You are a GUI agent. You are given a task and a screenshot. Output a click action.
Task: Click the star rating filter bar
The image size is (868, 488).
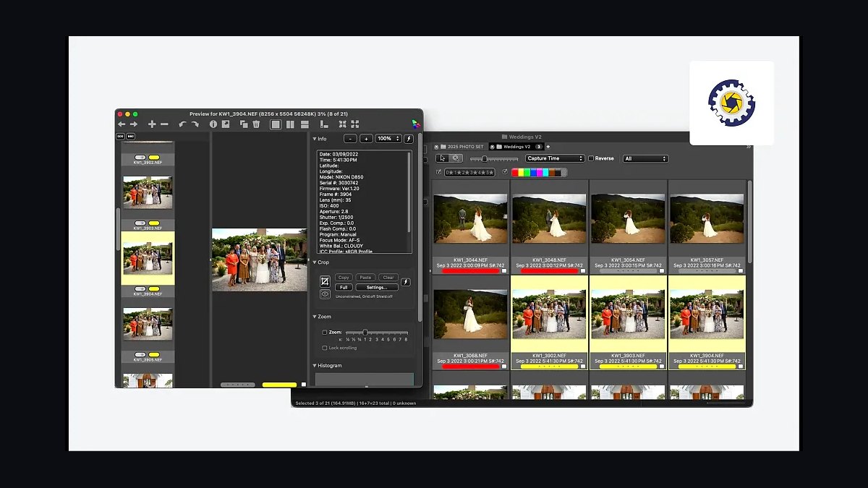point(469,172)
